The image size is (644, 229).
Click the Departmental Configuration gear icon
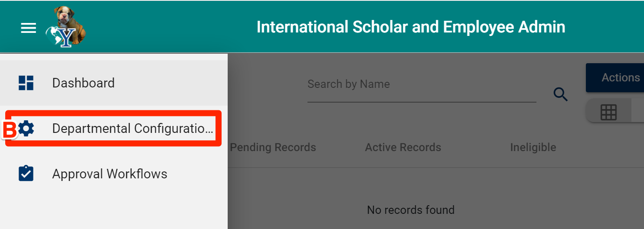click(26, 129)
